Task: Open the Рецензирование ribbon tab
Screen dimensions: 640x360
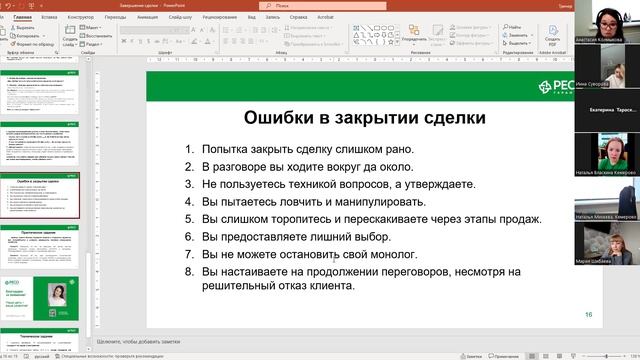Action: click(220, 17)
